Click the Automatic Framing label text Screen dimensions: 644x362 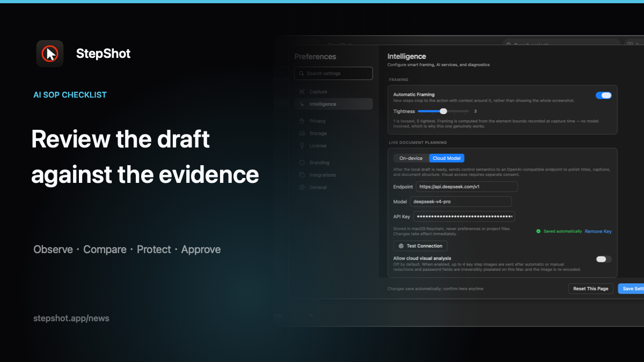[x=414, y=94]
